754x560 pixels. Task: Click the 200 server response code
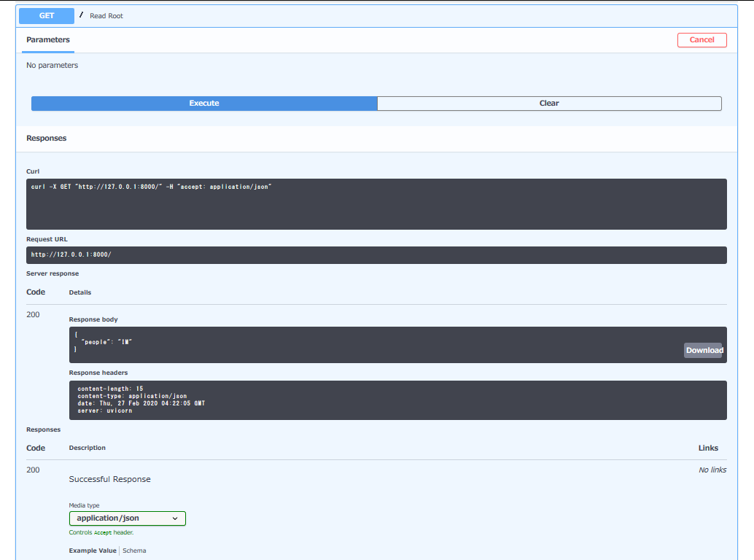pyautogui.click(x=33, y=314)
